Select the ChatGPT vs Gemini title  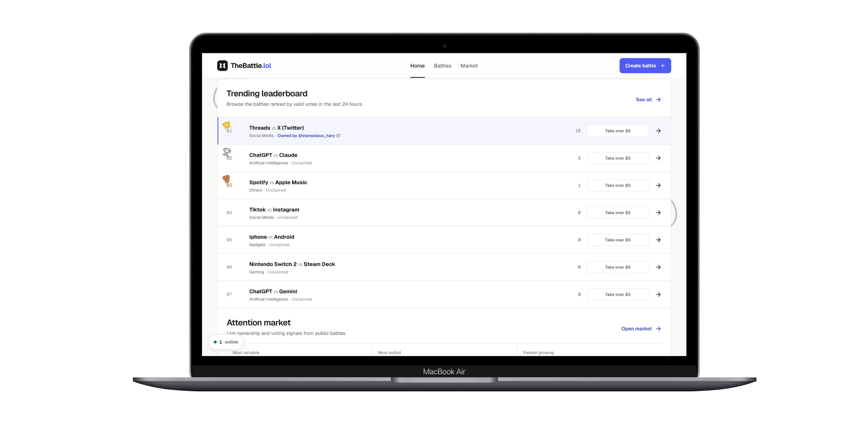[273, 292]
